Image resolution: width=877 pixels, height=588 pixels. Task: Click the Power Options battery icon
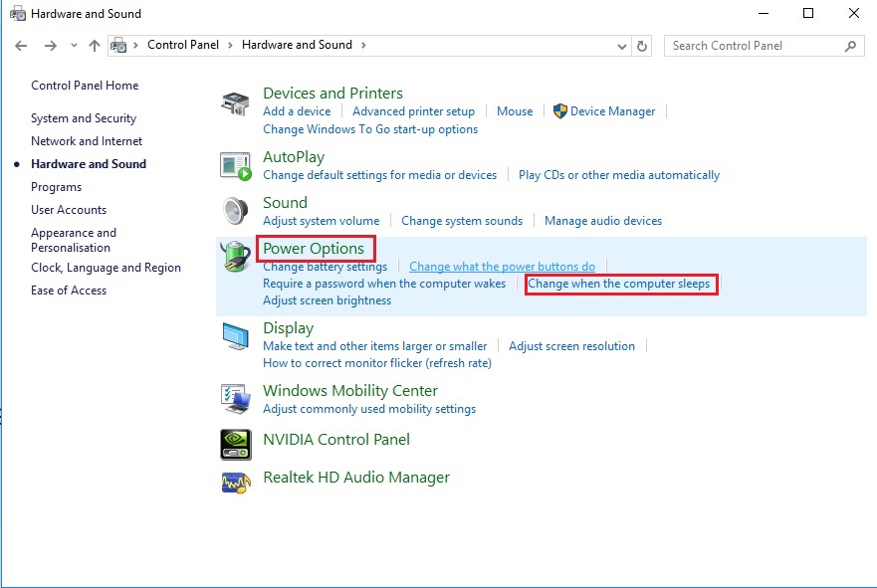click(236, 257)
